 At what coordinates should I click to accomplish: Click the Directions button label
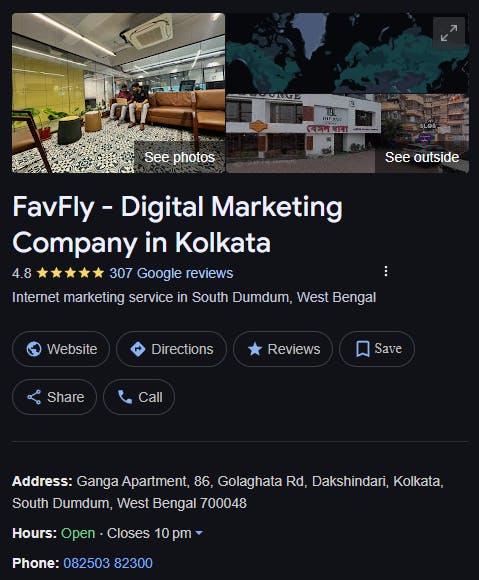click(x=182, y=349)
